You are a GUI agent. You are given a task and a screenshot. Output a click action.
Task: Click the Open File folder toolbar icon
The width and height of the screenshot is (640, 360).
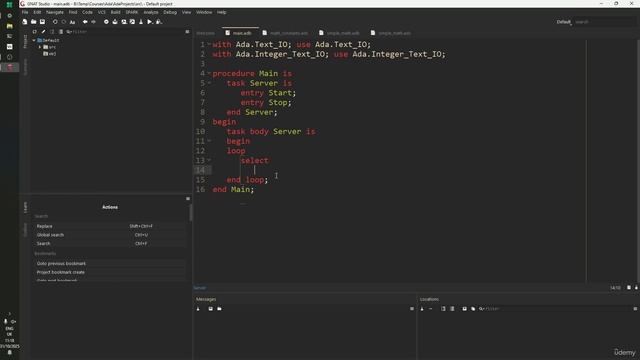33,22
